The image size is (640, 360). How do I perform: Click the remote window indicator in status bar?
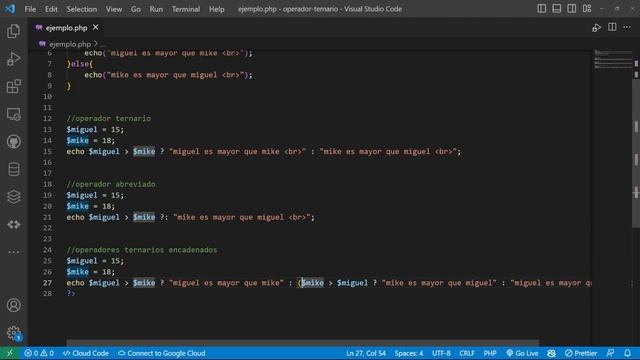point(10,353)
